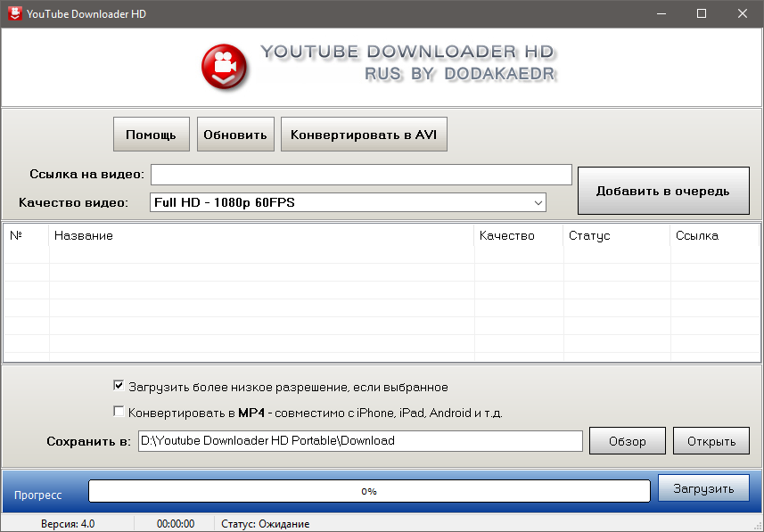Viewport: 764px width, 532px height.
Task: Click Конвертировать в AVI button
Action: pyautogui.click(x=364, y=135)
